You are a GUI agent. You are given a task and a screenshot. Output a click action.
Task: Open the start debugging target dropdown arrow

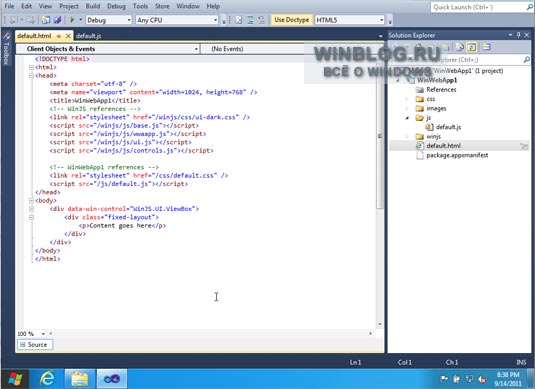click(81, 20)
